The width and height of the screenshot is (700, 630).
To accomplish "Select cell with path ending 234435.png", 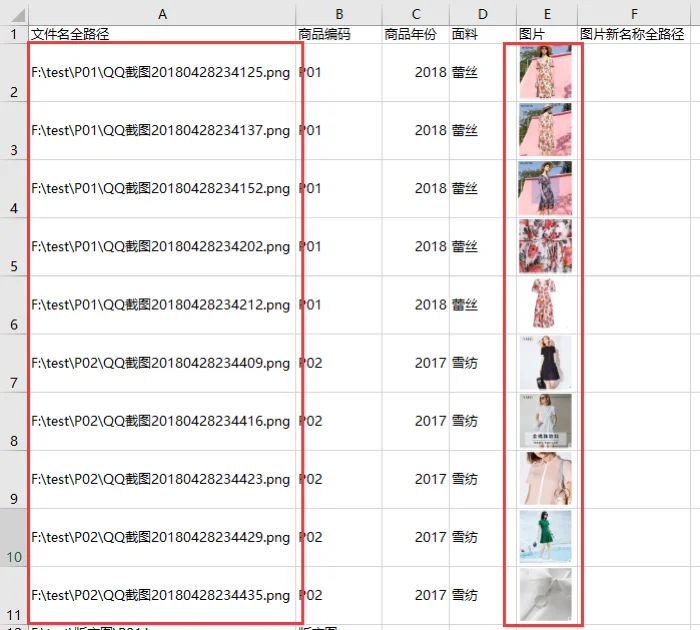I will click(162, 596).
